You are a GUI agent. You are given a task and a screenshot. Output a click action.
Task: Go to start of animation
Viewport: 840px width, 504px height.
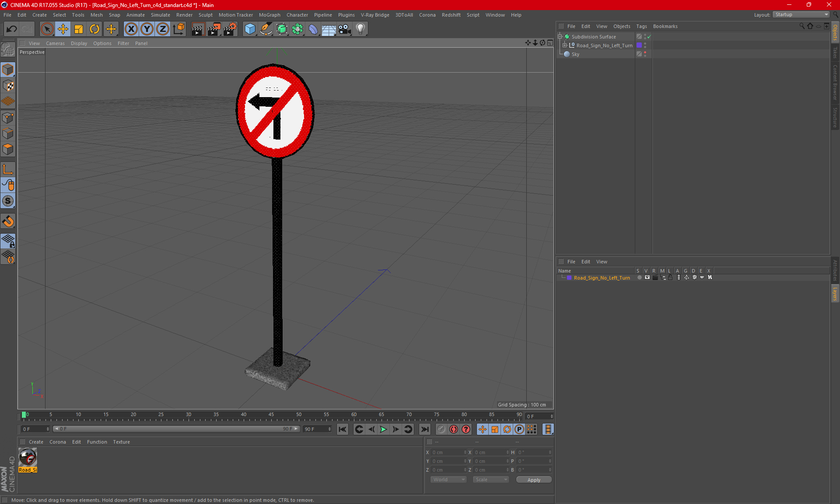pyautogui.click(x=342, y=429)
